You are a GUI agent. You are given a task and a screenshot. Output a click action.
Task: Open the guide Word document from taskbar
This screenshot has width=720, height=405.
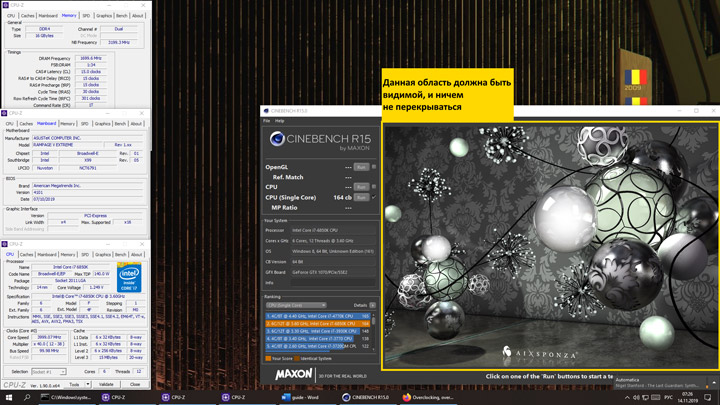[301, 397]
